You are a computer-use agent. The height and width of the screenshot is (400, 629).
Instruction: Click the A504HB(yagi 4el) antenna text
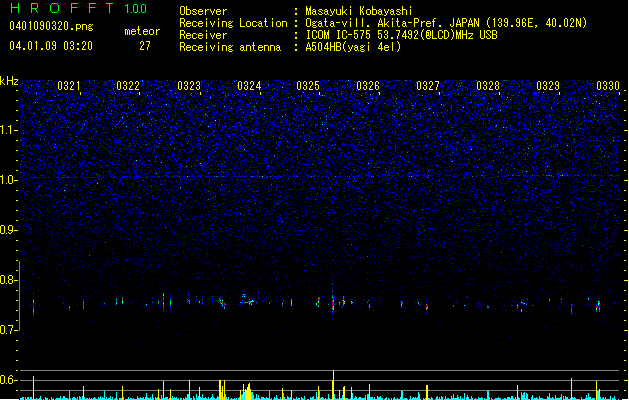tap(353, 47)
